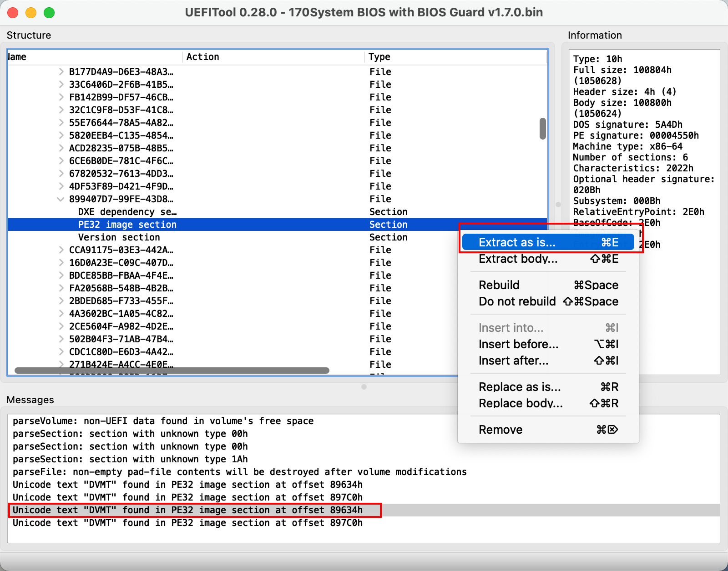Select first DVMT offset 897C0h message
The width and height of the screenshot is (728, 571).
(x=364, y=497)
